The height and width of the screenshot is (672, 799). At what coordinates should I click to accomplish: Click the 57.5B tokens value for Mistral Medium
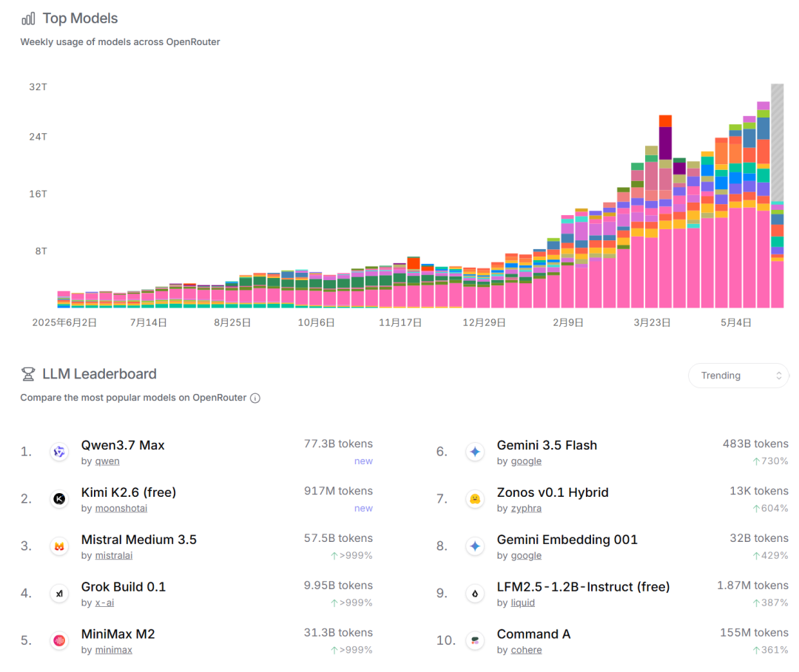(338, 539)
